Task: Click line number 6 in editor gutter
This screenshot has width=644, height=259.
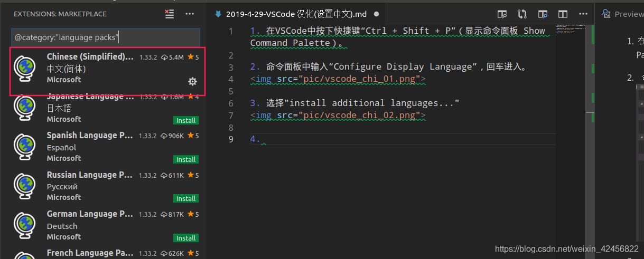Action: point(230,103)
